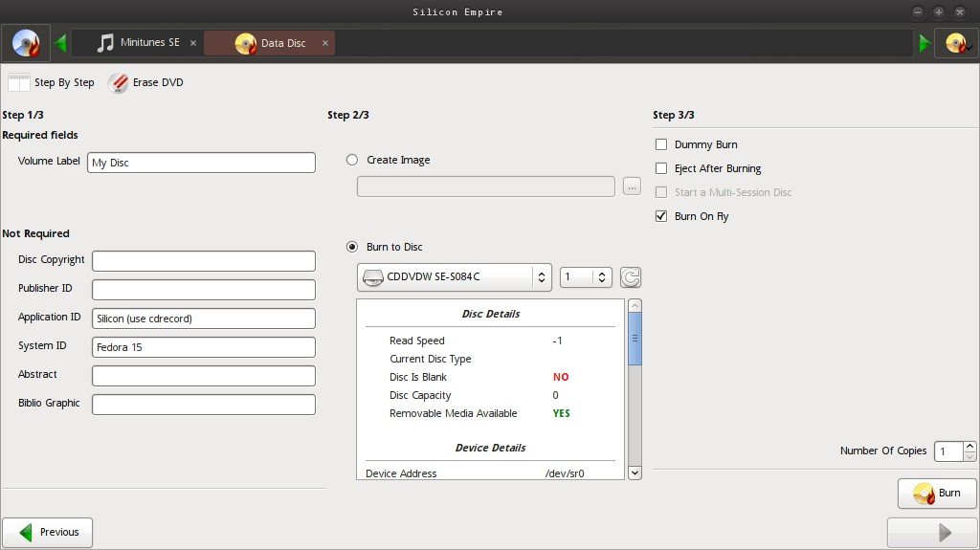Click the image path text field

(x=485, y=187)
